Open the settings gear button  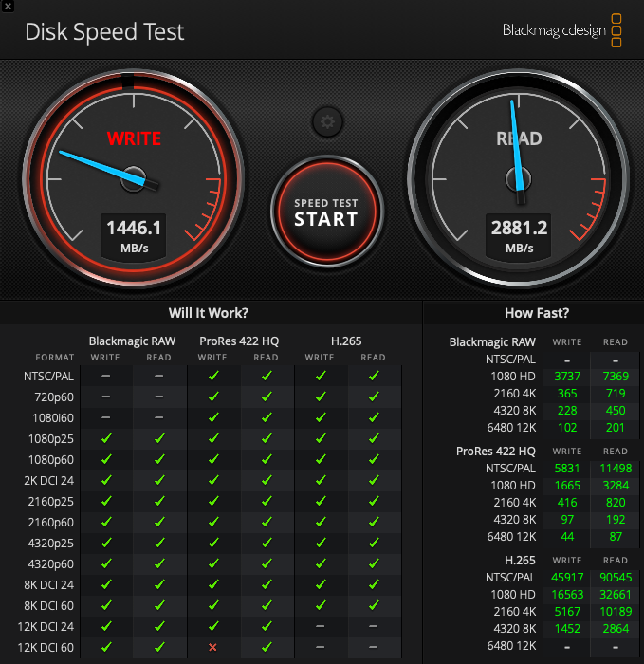pos(327,122)
